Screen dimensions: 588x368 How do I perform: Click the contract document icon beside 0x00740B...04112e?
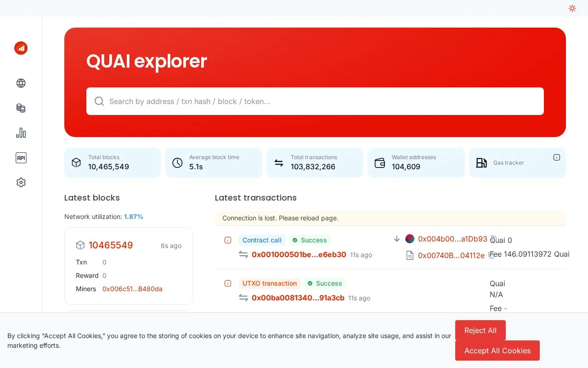click(x=410, y=255)
